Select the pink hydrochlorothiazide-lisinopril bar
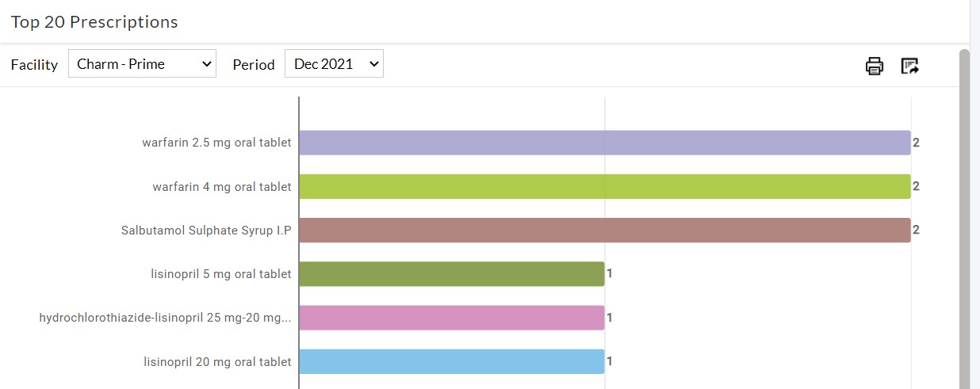The width and height of the screenshot is (980, 389). click(451, 318)
